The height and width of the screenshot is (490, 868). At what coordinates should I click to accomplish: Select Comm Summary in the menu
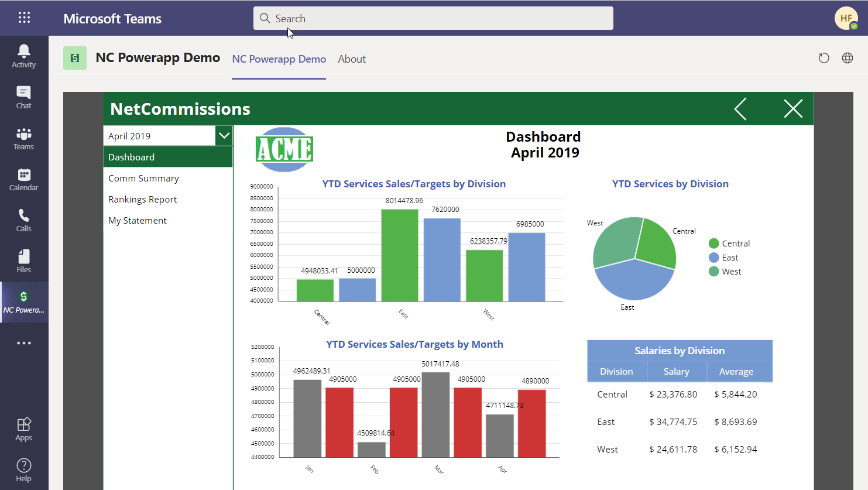[143, 179]
